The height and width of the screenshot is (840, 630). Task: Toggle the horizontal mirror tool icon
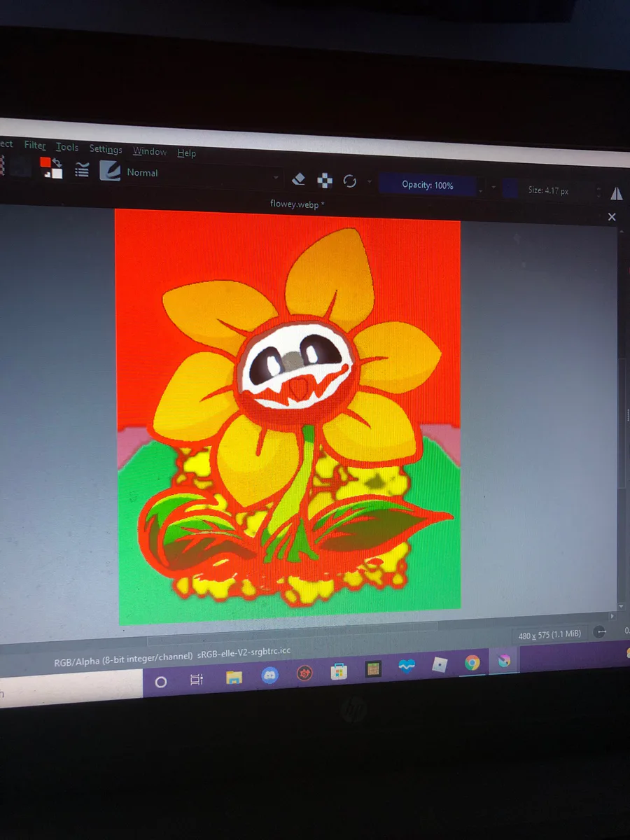[616, 194]
